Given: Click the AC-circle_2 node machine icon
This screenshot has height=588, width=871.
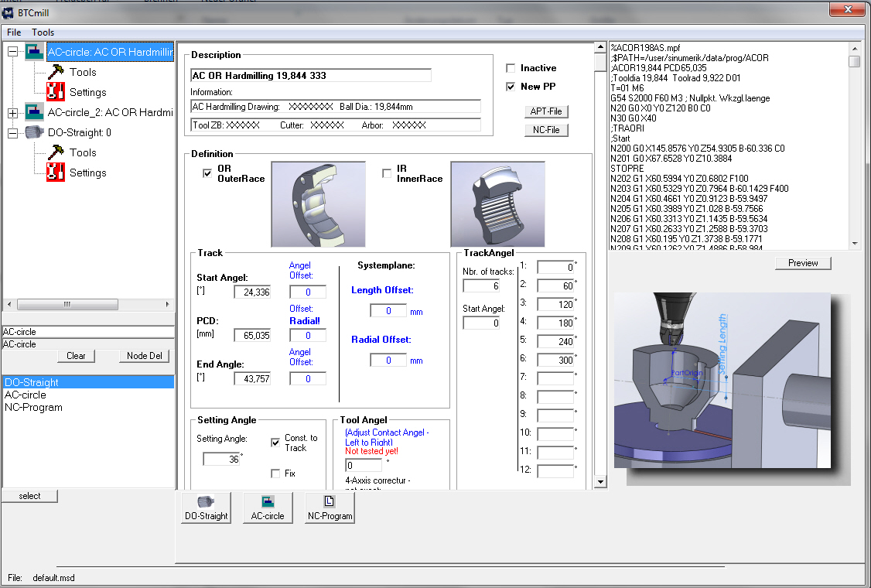Looking at the screenshot, I should point(35,112).
